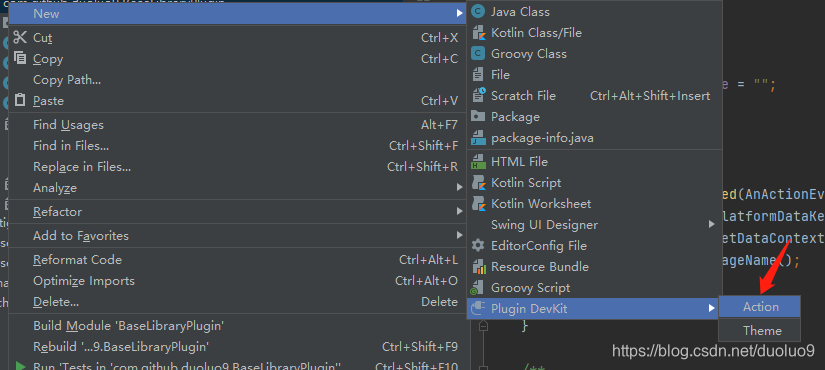Image resolution: width=825 pixels, height=370 pixels.
Task: Click the Plugin DevKit plug icon
Action: tap(478, 309)
